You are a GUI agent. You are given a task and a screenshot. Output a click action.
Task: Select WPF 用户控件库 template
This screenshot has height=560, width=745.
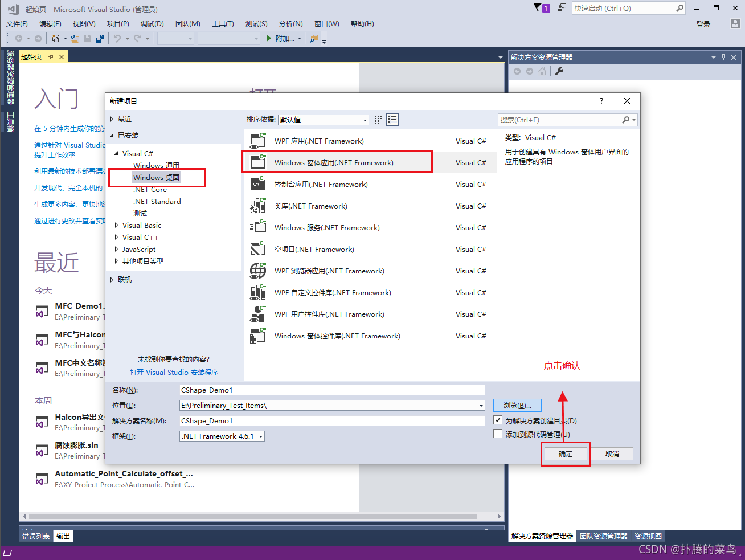[370, 314]
